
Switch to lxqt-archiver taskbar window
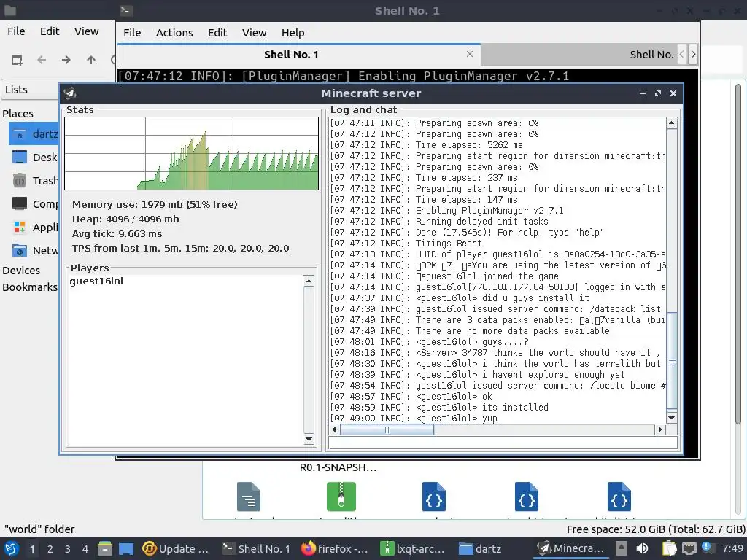[413, 548]
